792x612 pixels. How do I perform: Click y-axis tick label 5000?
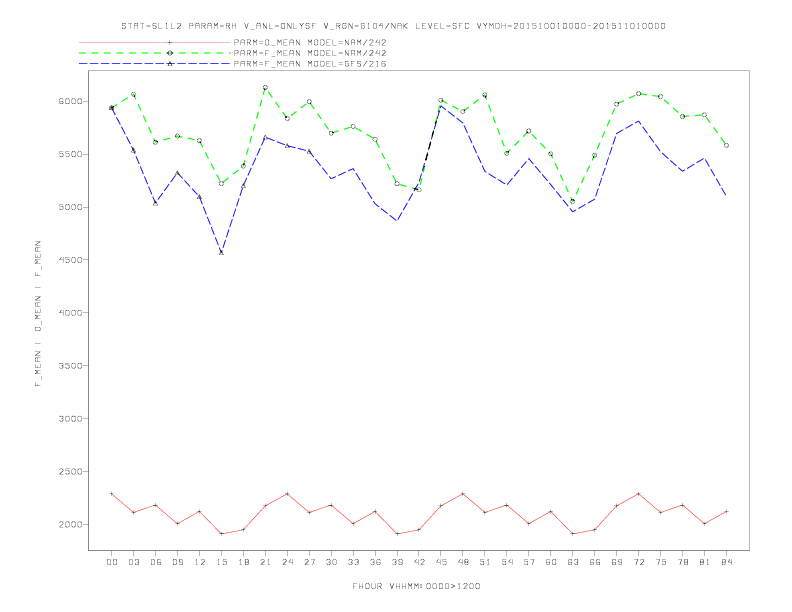tap(70, 207)
